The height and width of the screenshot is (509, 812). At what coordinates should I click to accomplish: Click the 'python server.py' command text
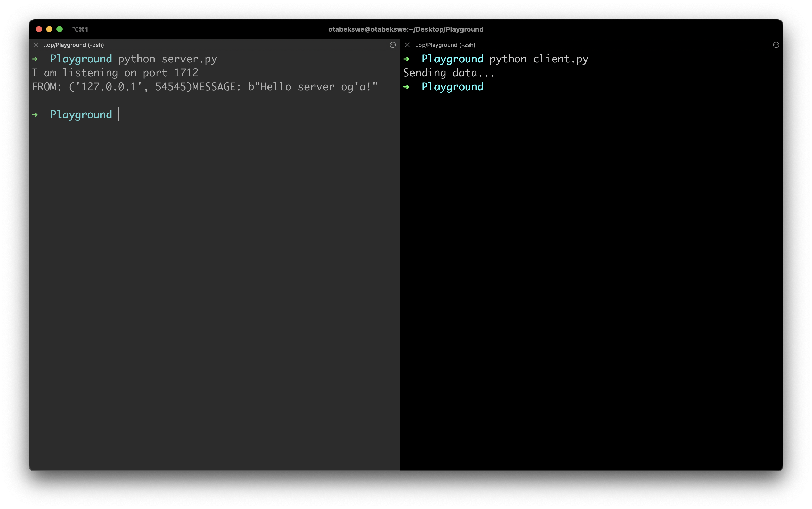167,59
